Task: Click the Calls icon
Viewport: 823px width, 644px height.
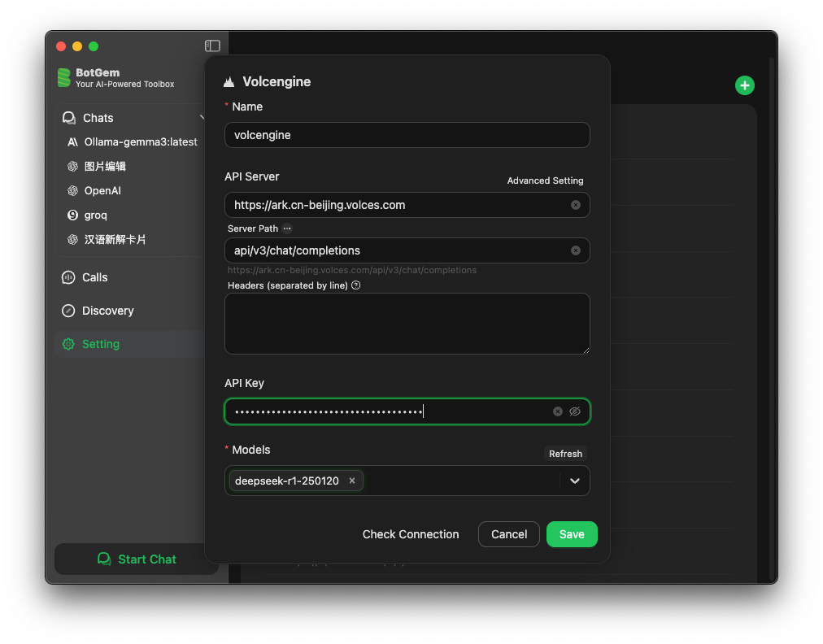Action: pyautogui.click(x=68, y=277)
